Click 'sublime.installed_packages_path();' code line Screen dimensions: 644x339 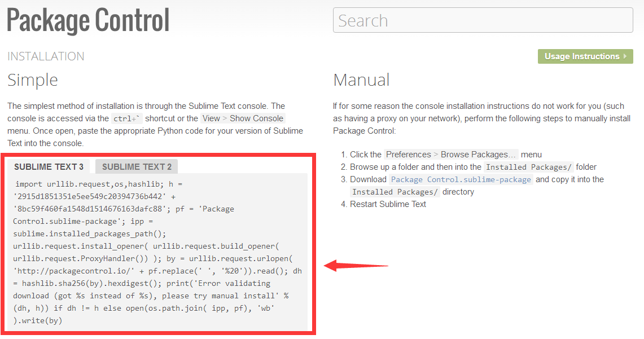click(x=90, y=234)
